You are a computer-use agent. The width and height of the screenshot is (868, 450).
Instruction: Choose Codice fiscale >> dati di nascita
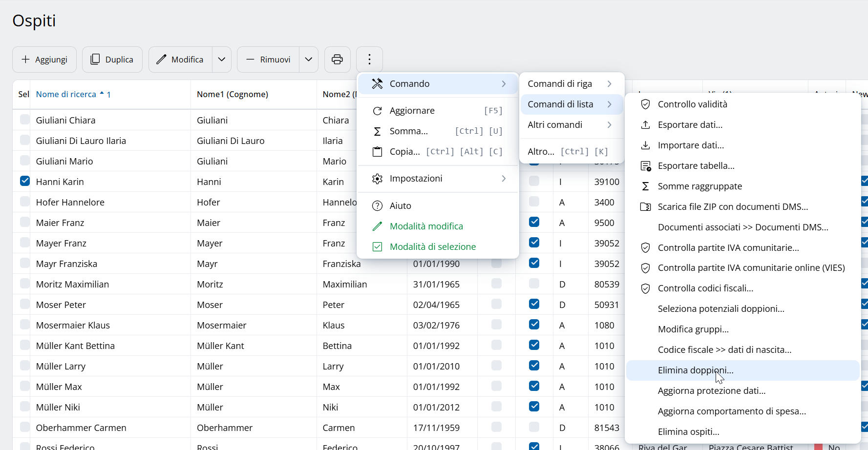pos(742,350)
